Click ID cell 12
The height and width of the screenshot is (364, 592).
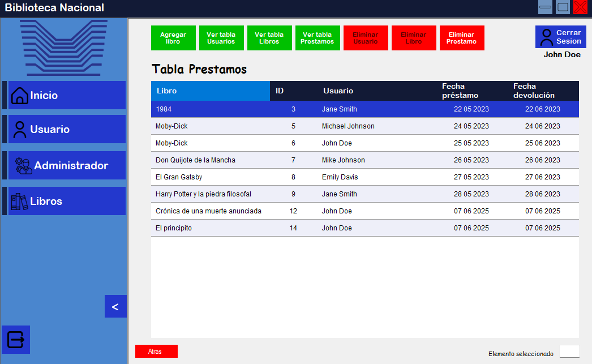click(x=293, y=211)
